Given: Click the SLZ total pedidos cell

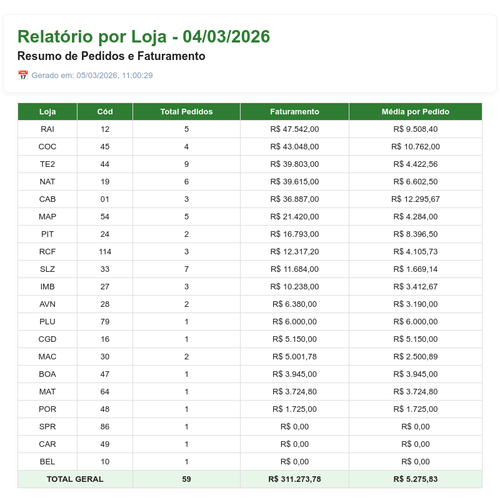Looking at the screenshot, I should pyautogui.click(x=186, y=269).
